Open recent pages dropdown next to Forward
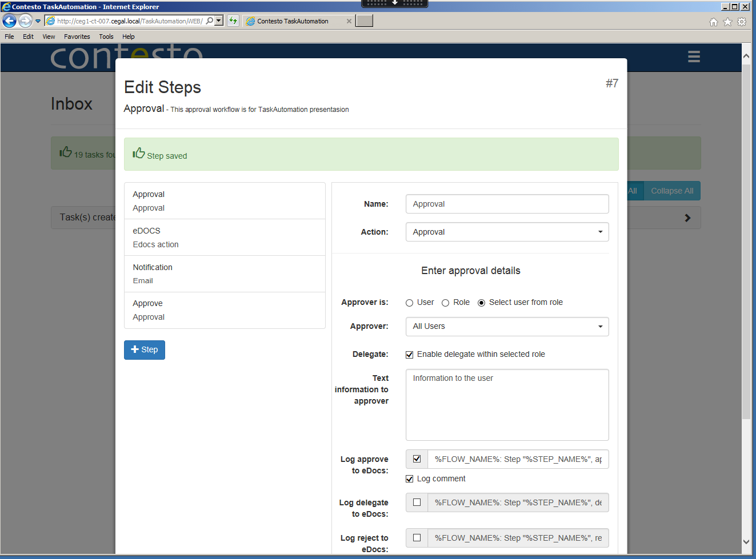756x559 pixels. point(38,21)
